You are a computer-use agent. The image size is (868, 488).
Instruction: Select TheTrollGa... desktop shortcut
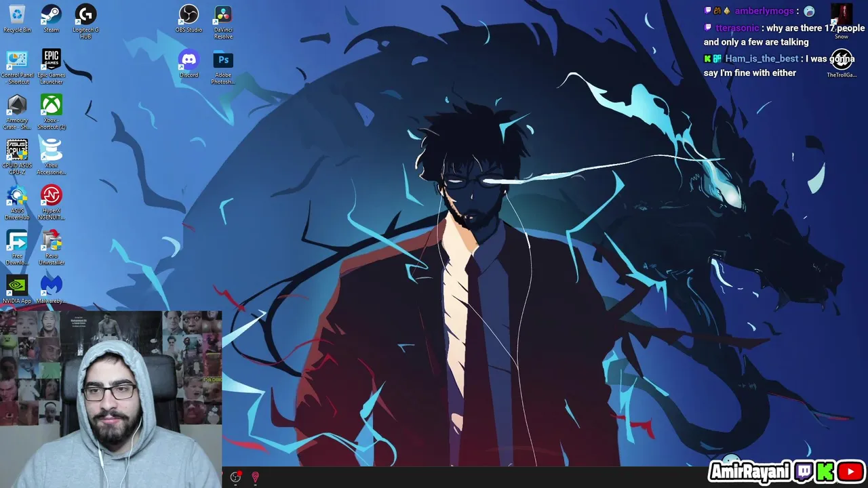click(x=842, y=64)
